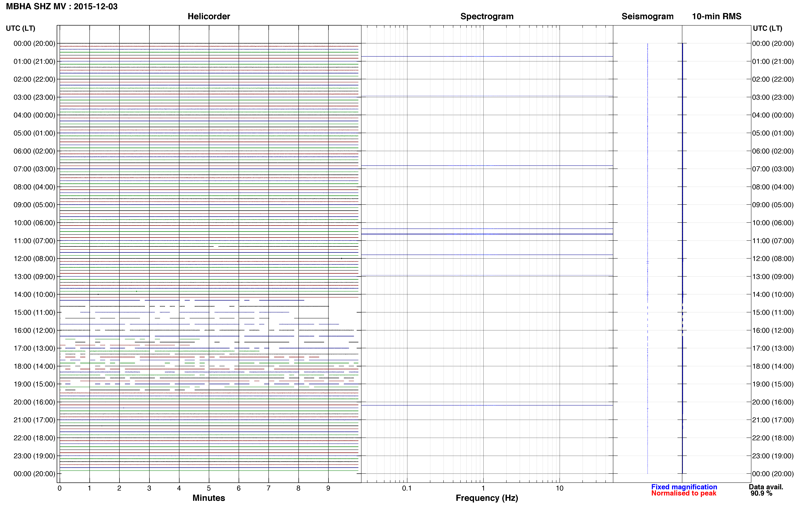The image size is (812, 508).
Task: Click the title 'MBHA SHZ MV : 2015-12-03'
Action: coord(62,6)
